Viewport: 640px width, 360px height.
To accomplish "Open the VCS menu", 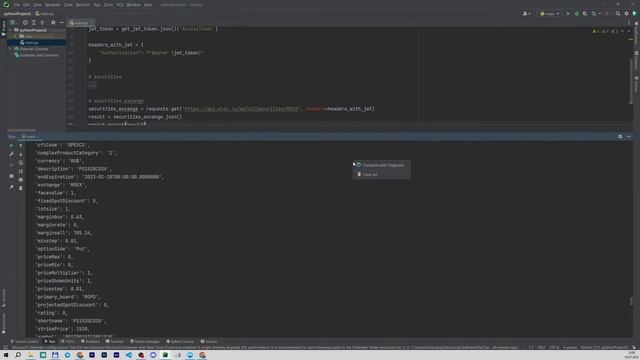I will click(120, 5).
